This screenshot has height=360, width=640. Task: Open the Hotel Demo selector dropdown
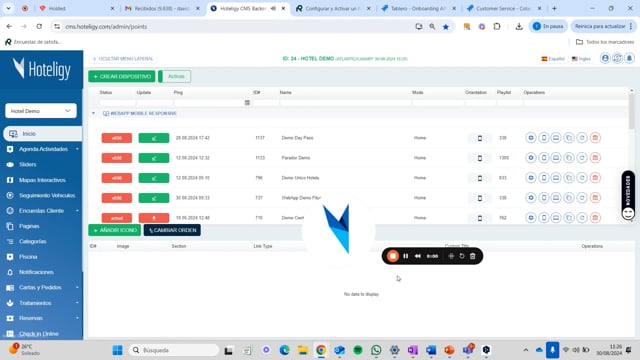click(x=41, y=111)
